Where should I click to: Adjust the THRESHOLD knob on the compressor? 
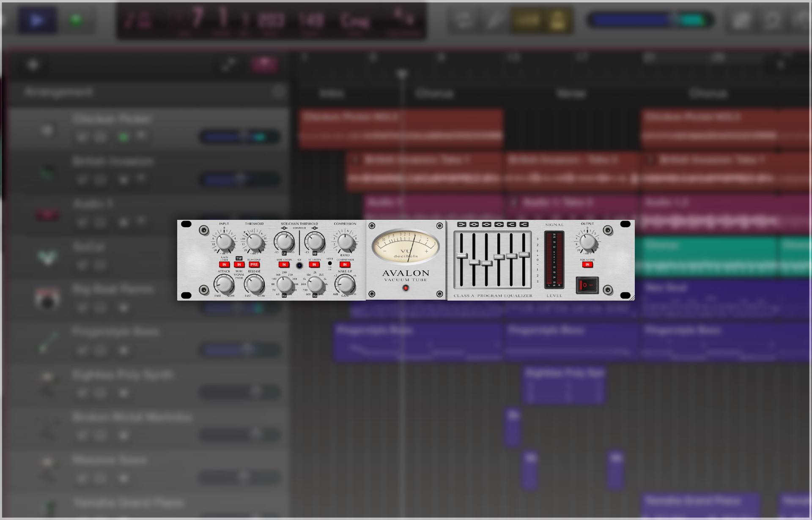click(x=254, y=242)
